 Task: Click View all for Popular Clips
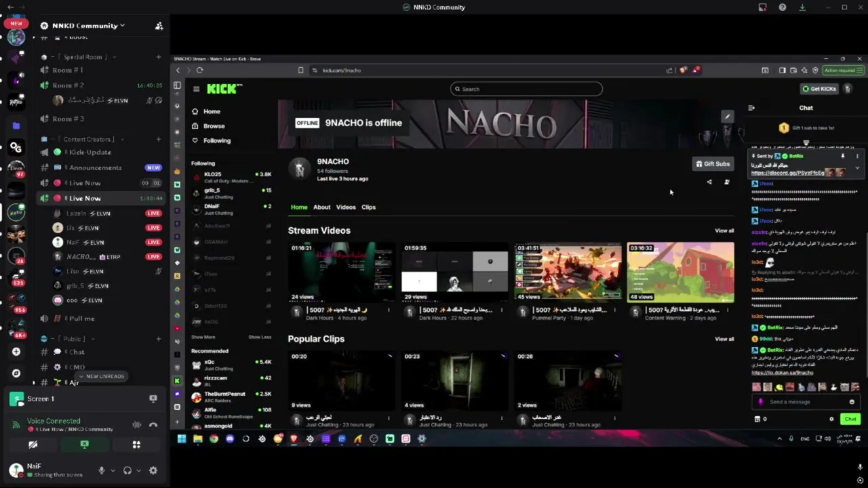coord(724,339)
